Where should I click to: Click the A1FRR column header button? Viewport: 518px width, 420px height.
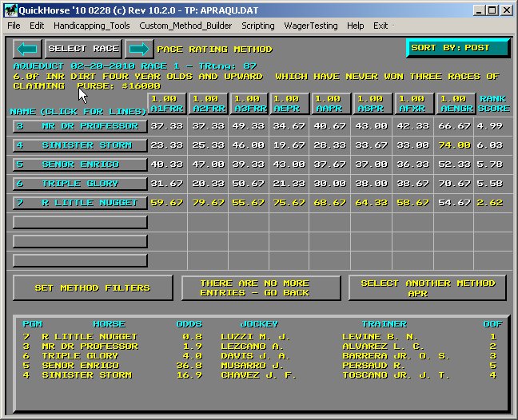point(167,103)
